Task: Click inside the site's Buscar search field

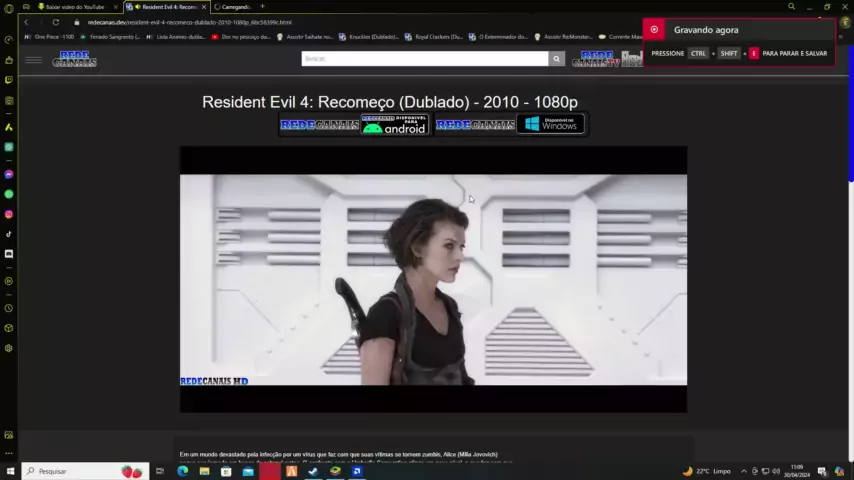Action: point(424,59)
